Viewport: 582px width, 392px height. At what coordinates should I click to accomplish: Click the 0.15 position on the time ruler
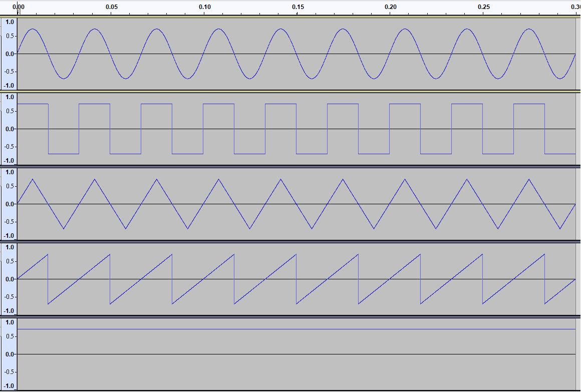click(x=299, y=8)
